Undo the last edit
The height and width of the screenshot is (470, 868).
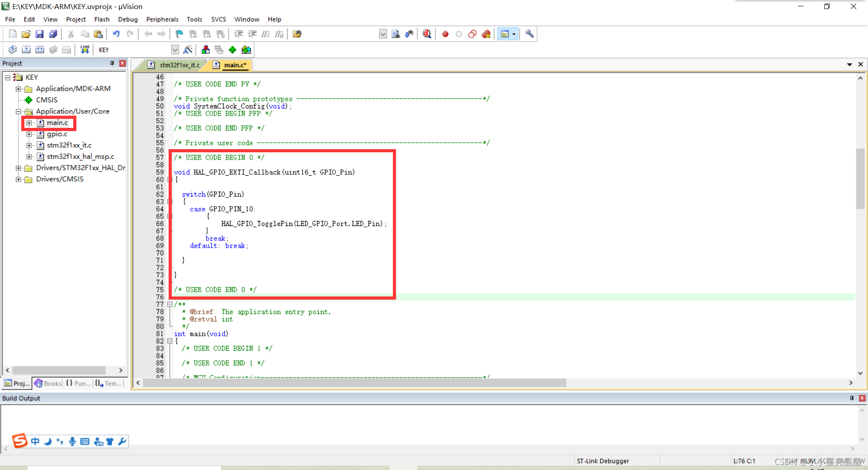116,34
